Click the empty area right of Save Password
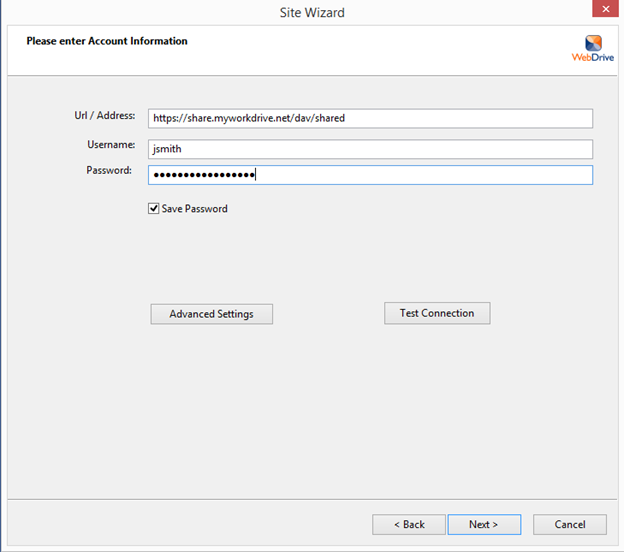The width and height of the screenshot is (624, 552). coord(400,209)
